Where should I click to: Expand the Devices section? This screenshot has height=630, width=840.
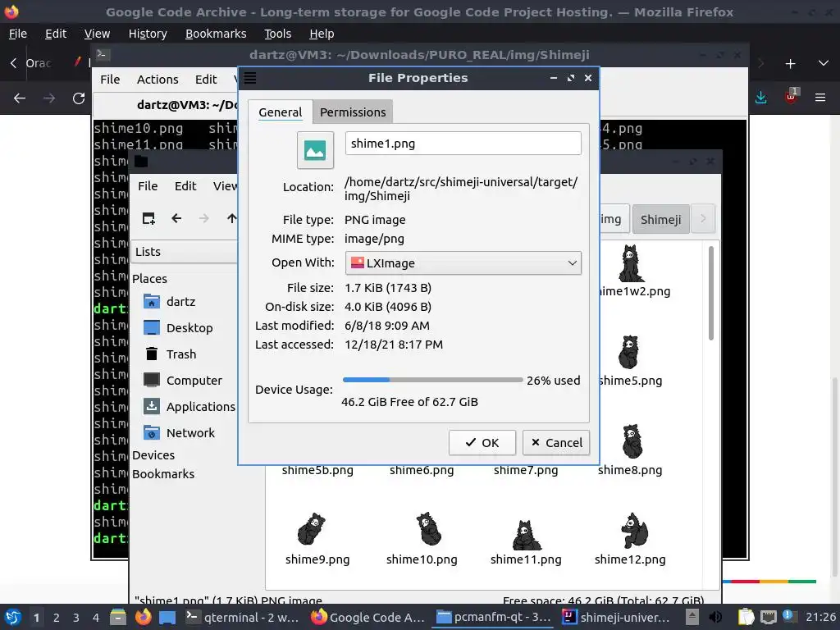click(153, 455)
